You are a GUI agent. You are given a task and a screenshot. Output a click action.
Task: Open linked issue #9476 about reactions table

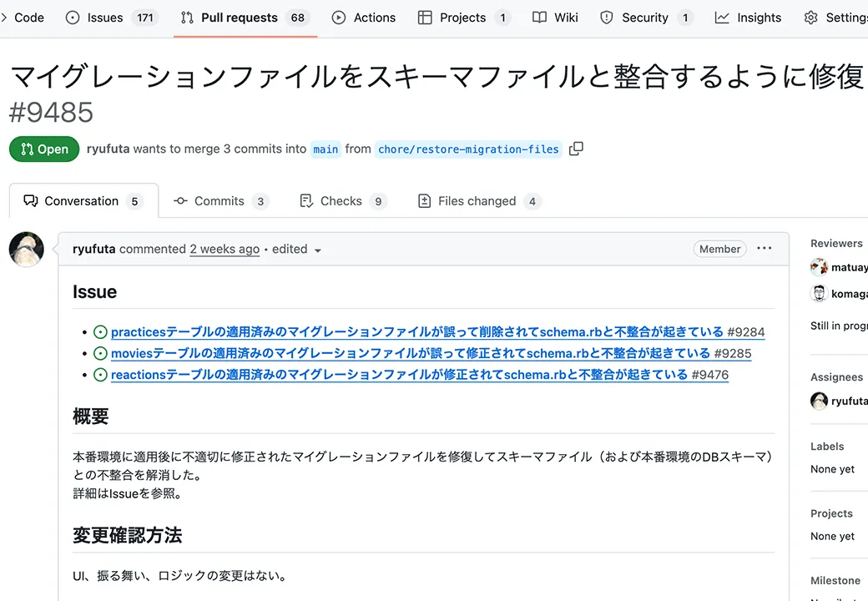(420, 375)
